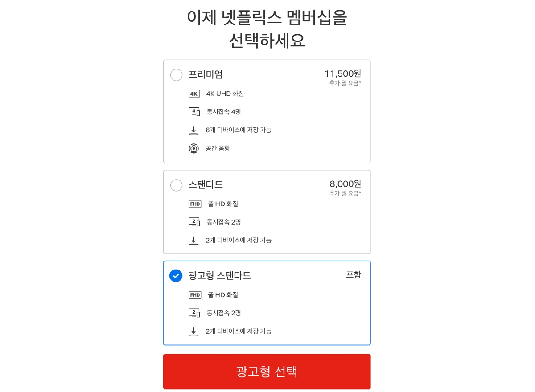This screenshot has width=535, height=392.
Task: Click the 4-person simultaneous streaming icon
Action: coord(193,111)
